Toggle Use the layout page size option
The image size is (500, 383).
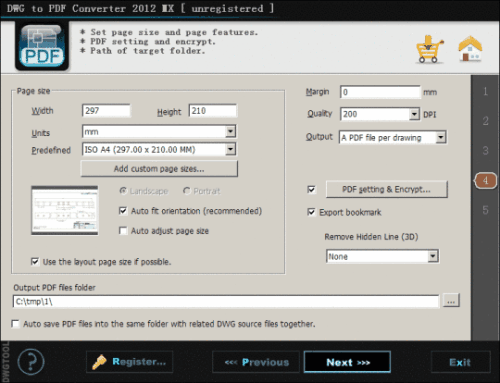click(x=35, y=262)
